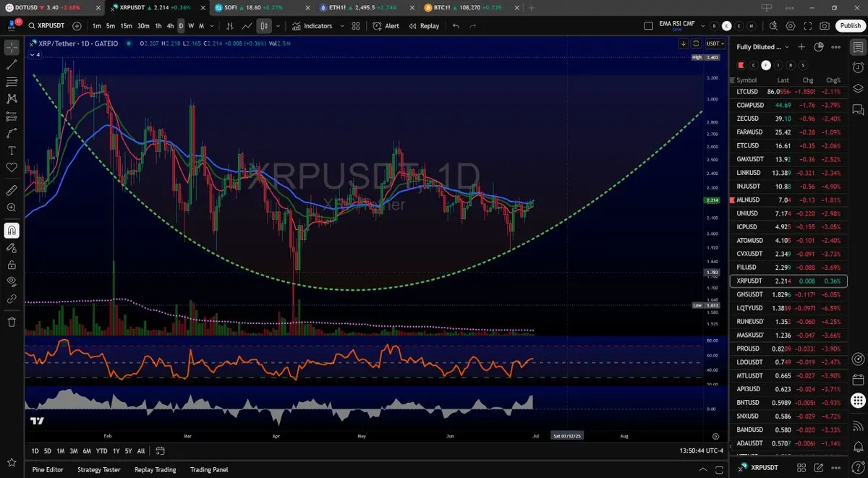Viewport: 868px width, 478px height.
Task: Publish the chart idea
Action: click(x=850, y=26)
